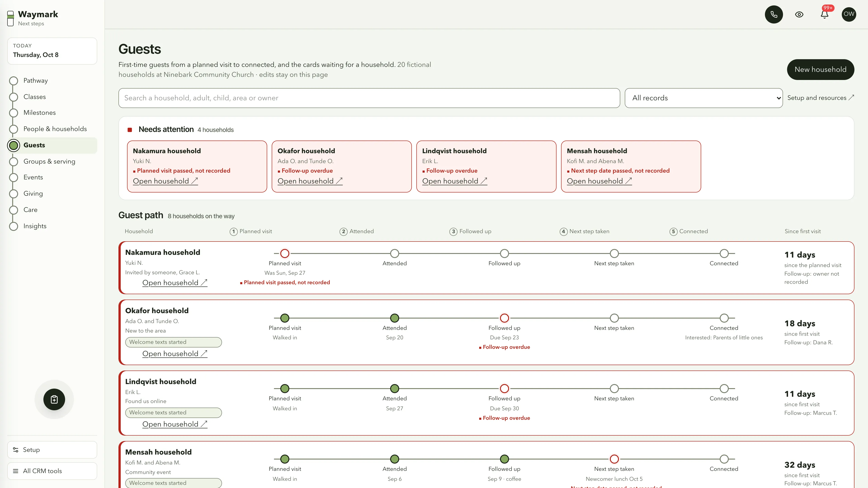Viewport: 868px width, 488px height.
Task: Click Okafor row Followed up step marker
Action: [504, 318]
